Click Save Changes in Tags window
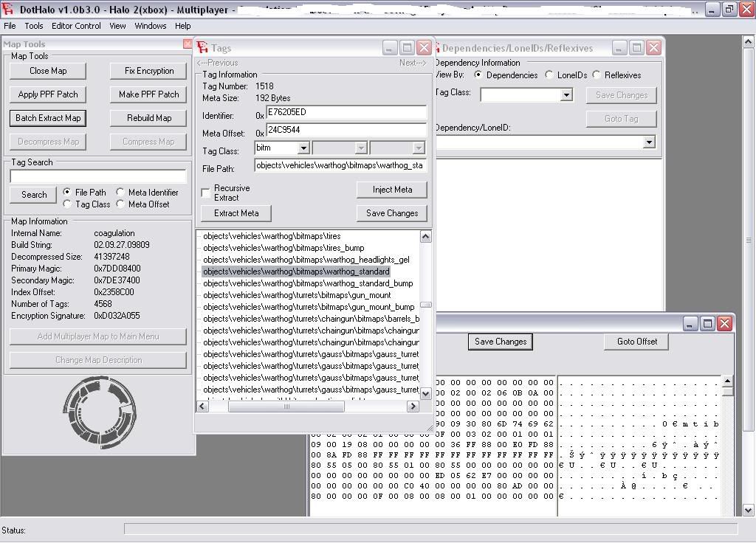 coord(392,213)
